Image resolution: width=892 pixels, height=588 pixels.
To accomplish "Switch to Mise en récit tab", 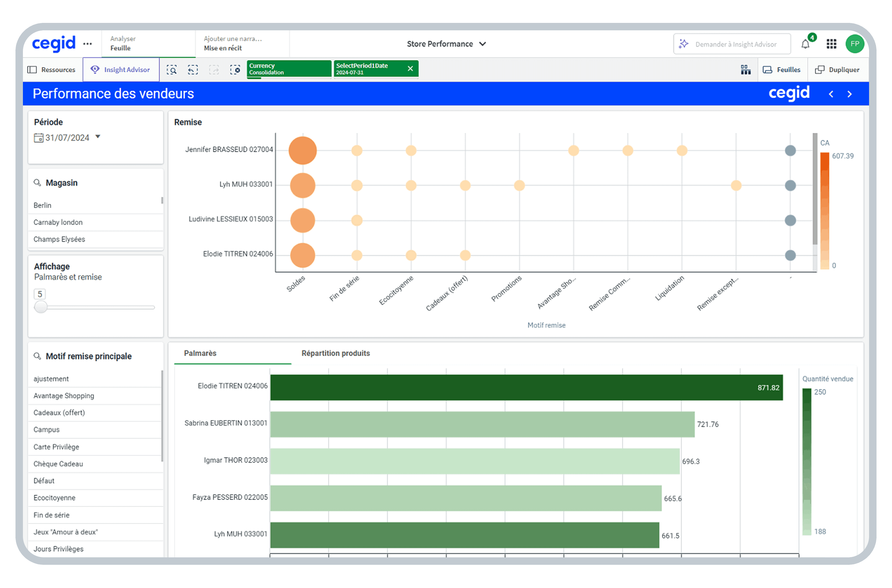I will pos(242,44).
